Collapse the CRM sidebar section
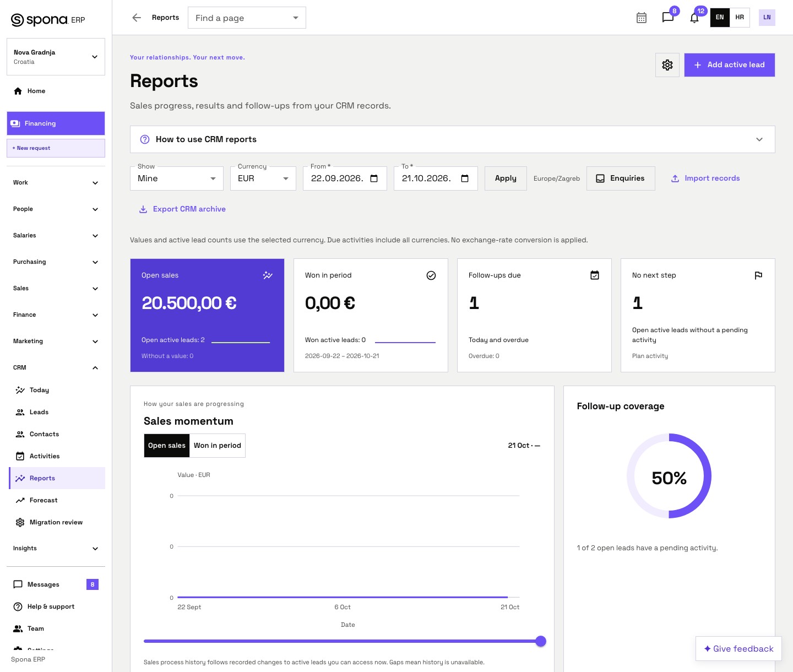This screenshot has height=672, width=793. click(x=56, y=367)
